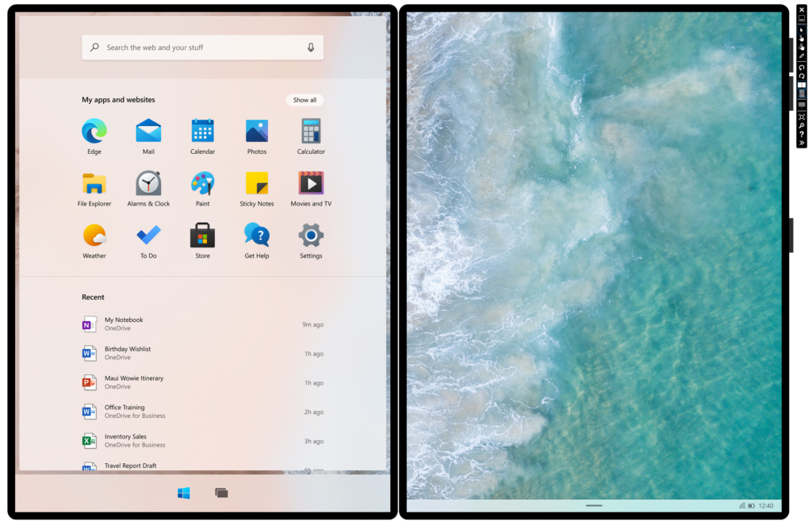Screen dimensions: 812x529
Task: Open the Weather app
Action: [x=94, y=241]
